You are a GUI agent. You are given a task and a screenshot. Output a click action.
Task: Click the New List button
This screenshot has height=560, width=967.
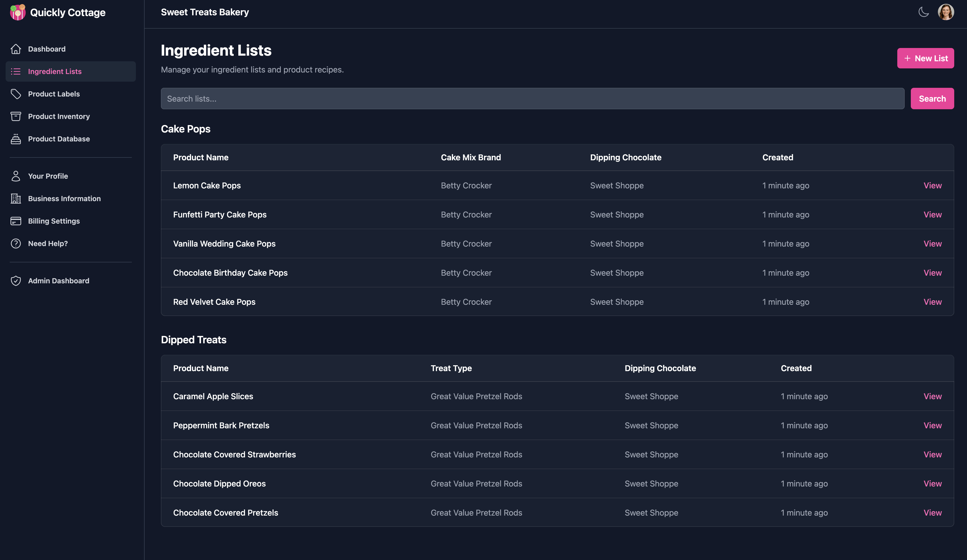coord(925,58)
